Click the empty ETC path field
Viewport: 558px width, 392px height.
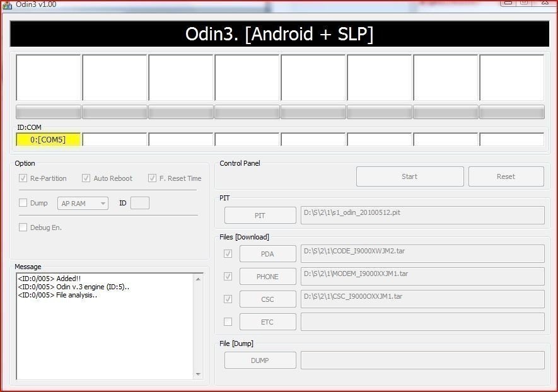(x=422, y=322)
